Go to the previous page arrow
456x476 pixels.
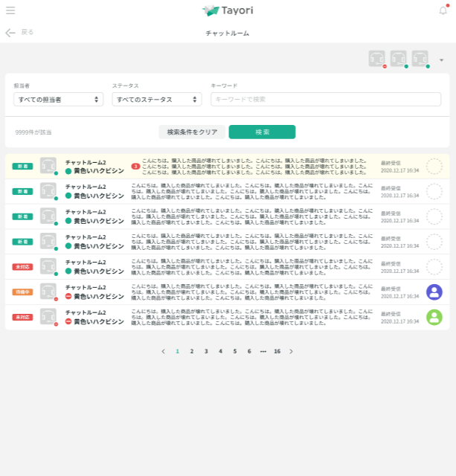point(164,351)
